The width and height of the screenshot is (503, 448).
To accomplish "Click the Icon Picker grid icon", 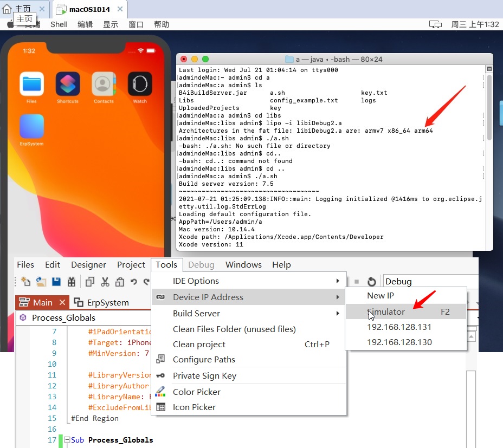I will click(x=160, y=407).
